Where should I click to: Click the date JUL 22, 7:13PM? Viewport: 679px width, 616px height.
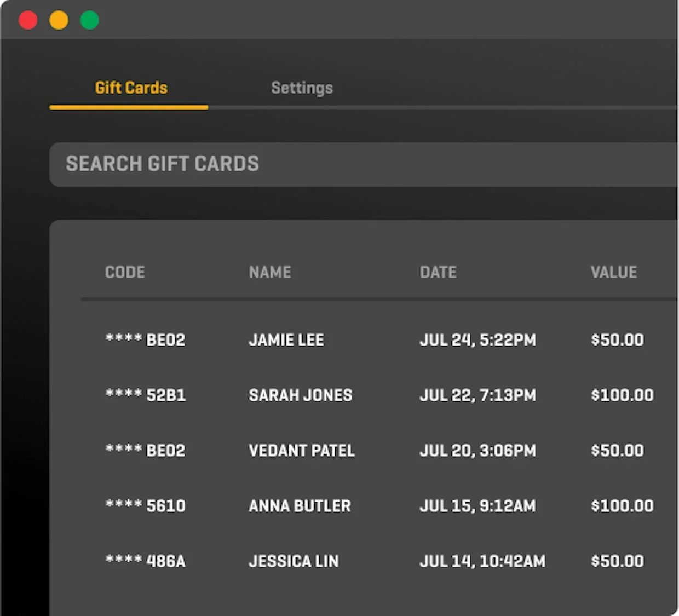click(x=477, y=395)
